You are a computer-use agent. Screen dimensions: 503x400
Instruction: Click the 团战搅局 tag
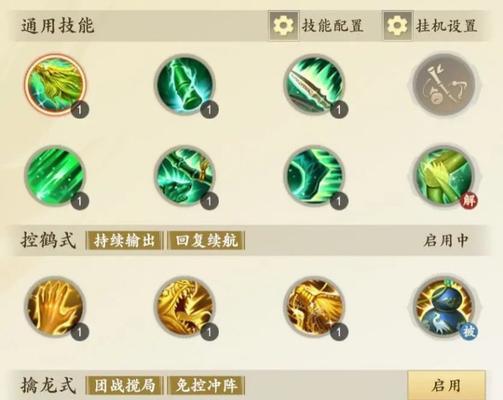[x=124, y=385]
